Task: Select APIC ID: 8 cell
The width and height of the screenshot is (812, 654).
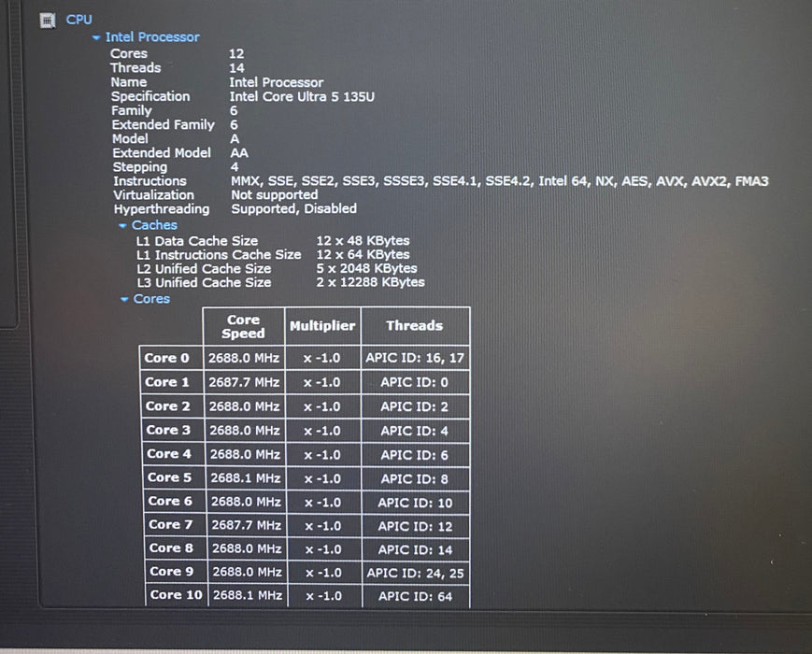Action: point(415,479)
